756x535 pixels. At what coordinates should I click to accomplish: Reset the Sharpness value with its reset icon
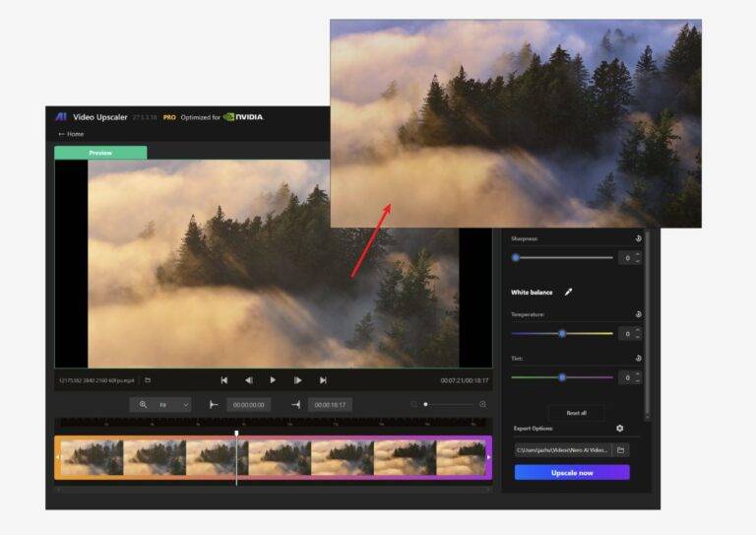[638, 238]
